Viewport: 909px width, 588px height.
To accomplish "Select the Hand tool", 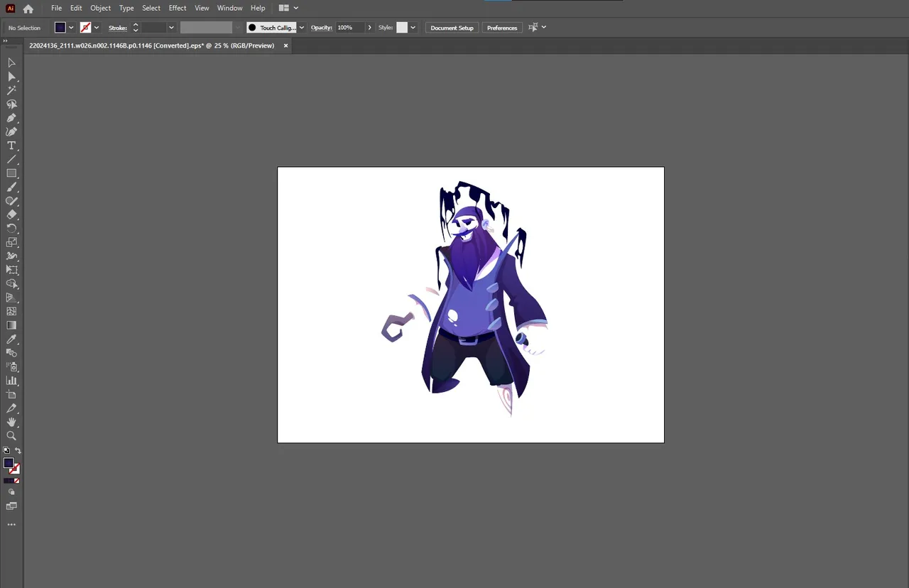I will [11, 422].
